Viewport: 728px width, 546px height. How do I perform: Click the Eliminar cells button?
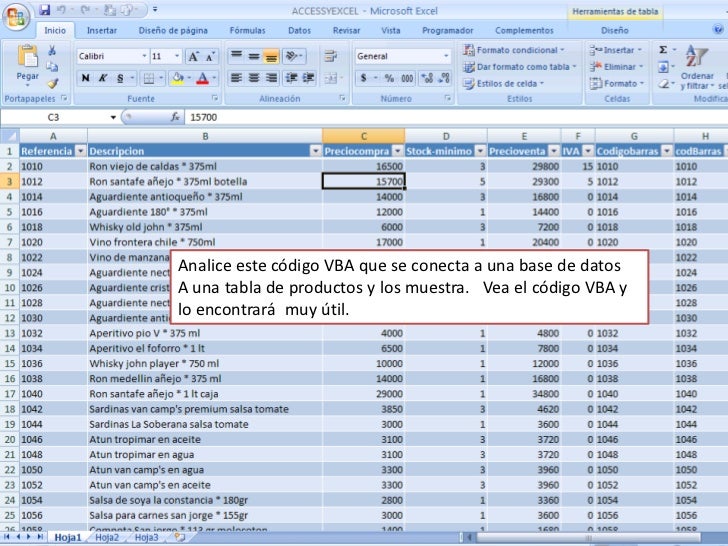(617, 67)
